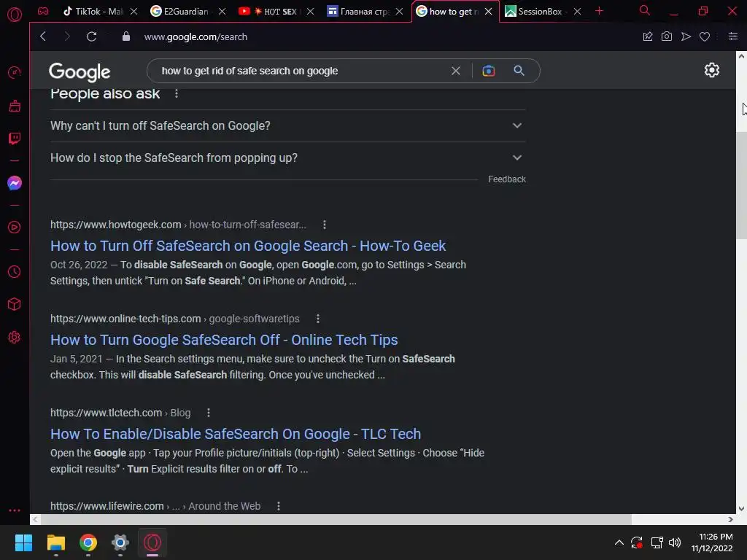Image resolution: width=747 pixels, height=560 pixels.
Task: Open Opera settings gear in sidebar
Action: tap(15, 338)
